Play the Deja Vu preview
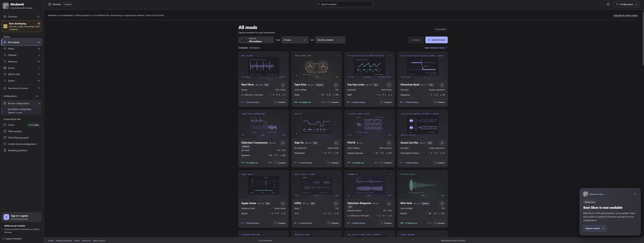This screenshot has height=243, width=644. (296, 134)
